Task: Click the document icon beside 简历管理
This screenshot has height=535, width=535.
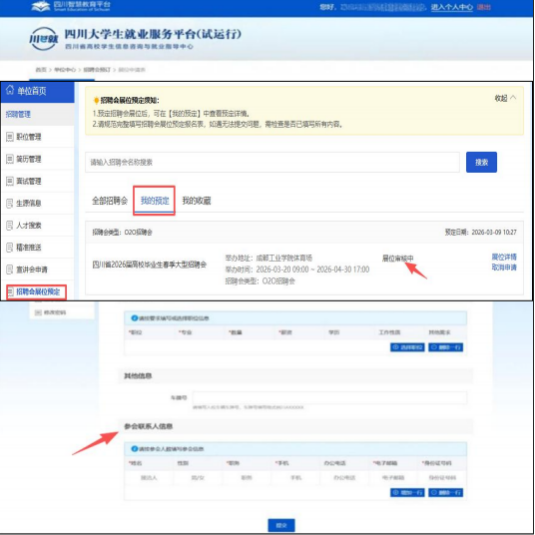Action: click(10, 159)
